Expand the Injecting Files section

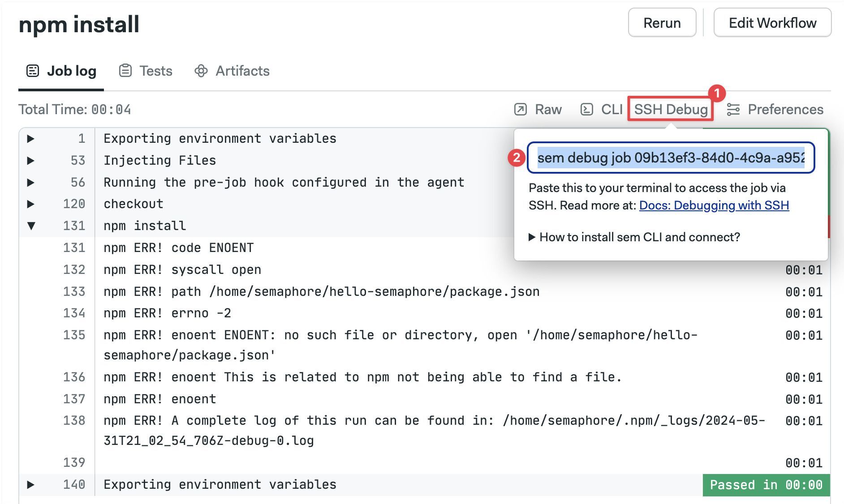click(31, 161)
